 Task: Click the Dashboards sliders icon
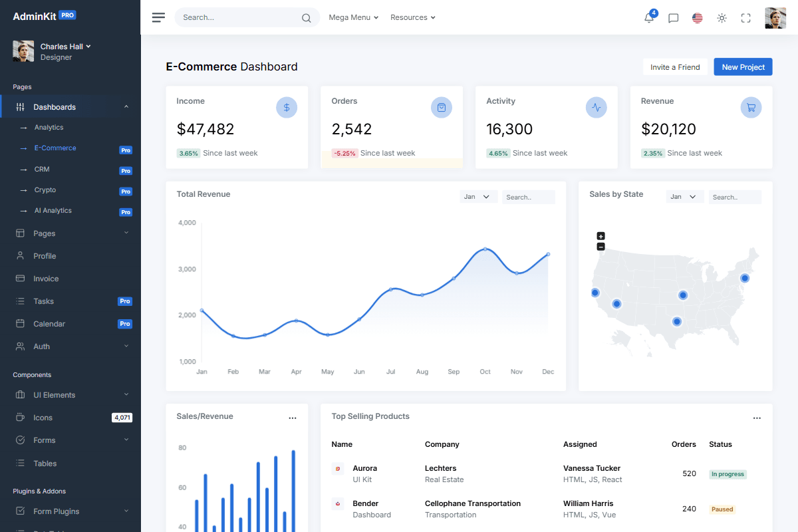[20, 107]
